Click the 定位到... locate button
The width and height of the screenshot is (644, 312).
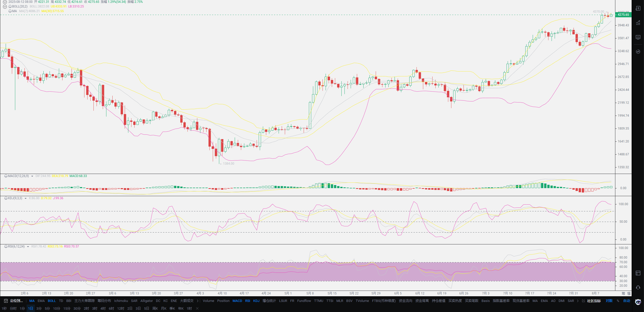coord(17,301)
